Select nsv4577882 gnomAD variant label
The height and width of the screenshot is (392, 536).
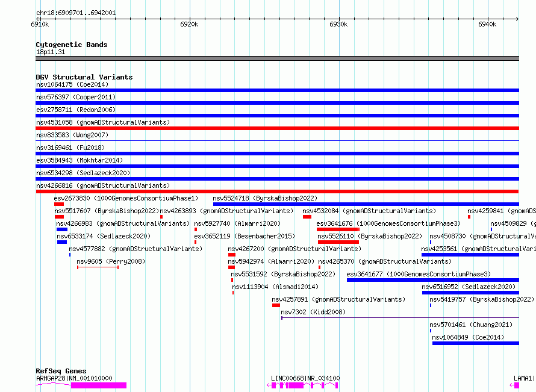pos(136,249)
